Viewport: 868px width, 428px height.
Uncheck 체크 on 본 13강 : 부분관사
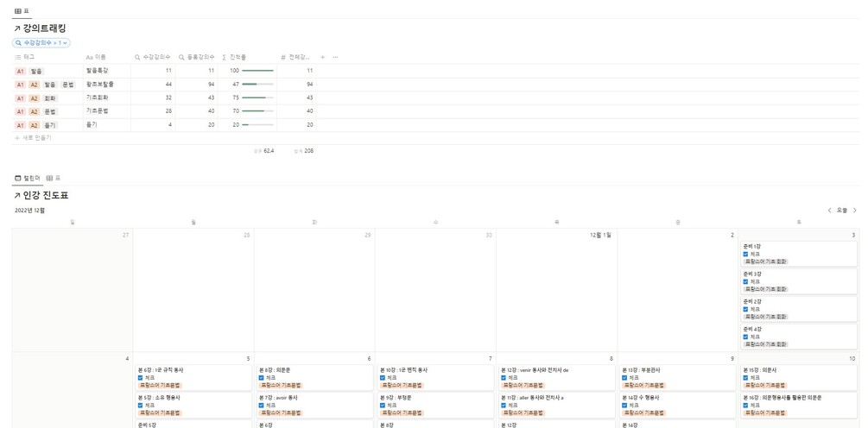pos(625,378)
